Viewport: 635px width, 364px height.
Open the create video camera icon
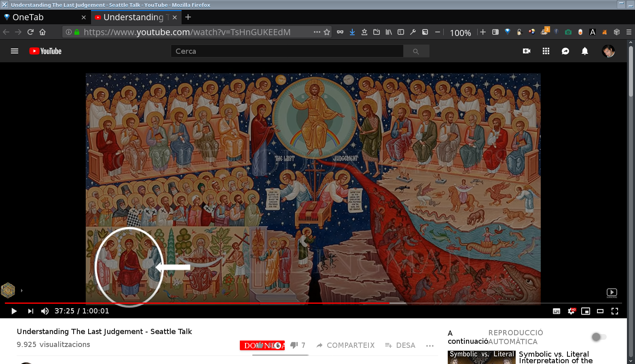click(527, 51)
